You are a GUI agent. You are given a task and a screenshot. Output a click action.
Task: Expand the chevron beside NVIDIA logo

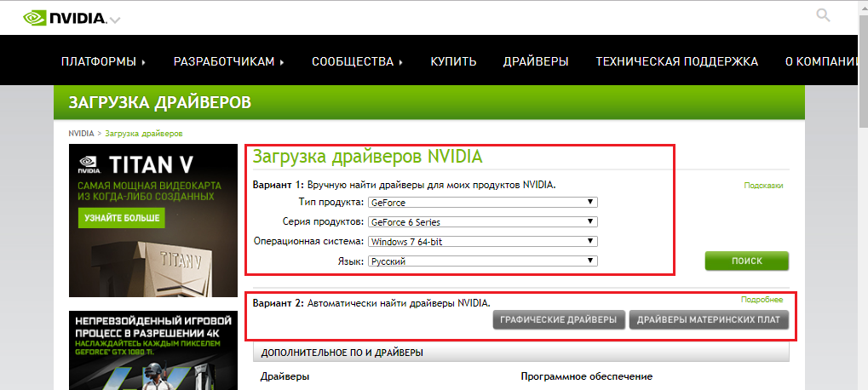click(115, 20)
